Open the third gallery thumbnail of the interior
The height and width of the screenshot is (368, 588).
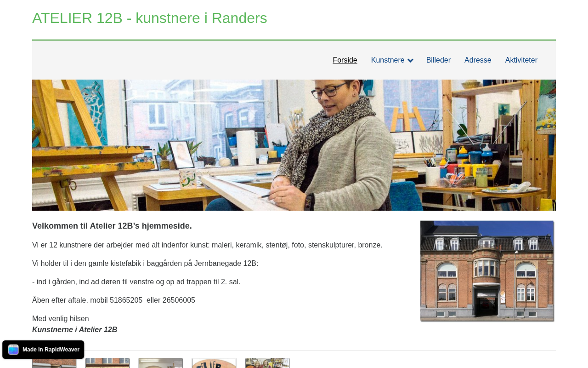161,363
